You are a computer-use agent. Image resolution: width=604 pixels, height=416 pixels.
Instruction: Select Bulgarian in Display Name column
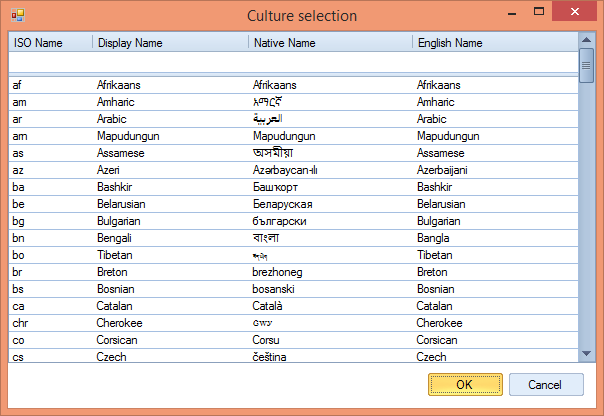119,221
